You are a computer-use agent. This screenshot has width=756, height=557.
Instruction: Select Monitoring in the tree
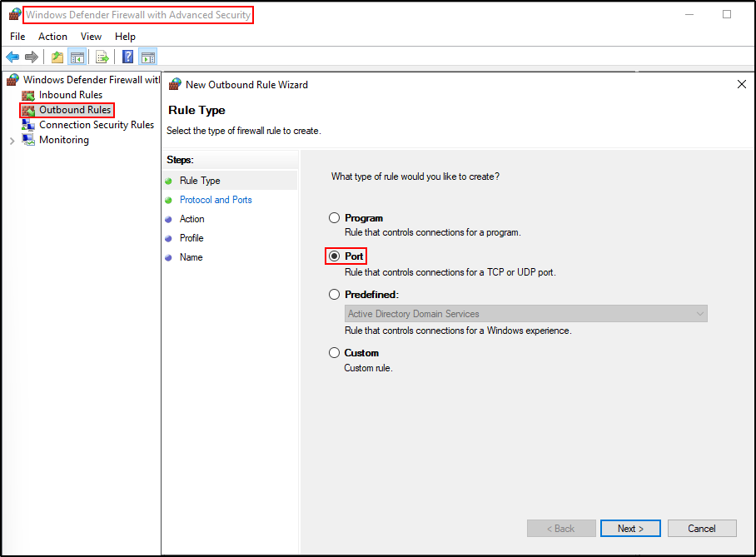click(63, 140)
